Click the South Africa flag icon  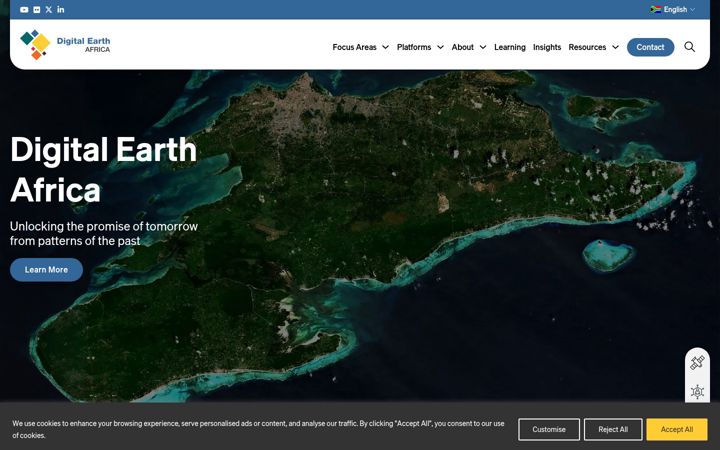[x=655, y=9]
